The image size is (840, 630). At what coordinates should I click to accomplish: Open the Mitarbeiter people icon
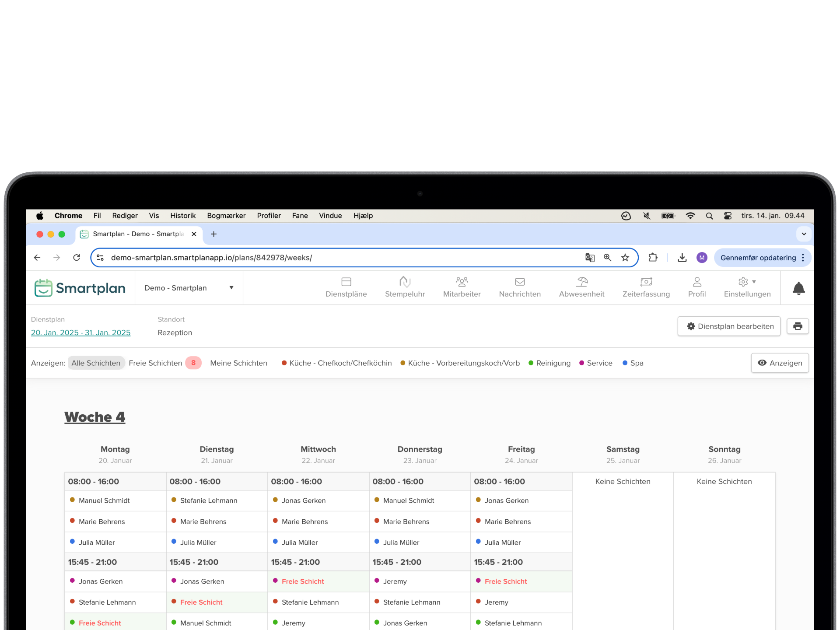[462, 282]
